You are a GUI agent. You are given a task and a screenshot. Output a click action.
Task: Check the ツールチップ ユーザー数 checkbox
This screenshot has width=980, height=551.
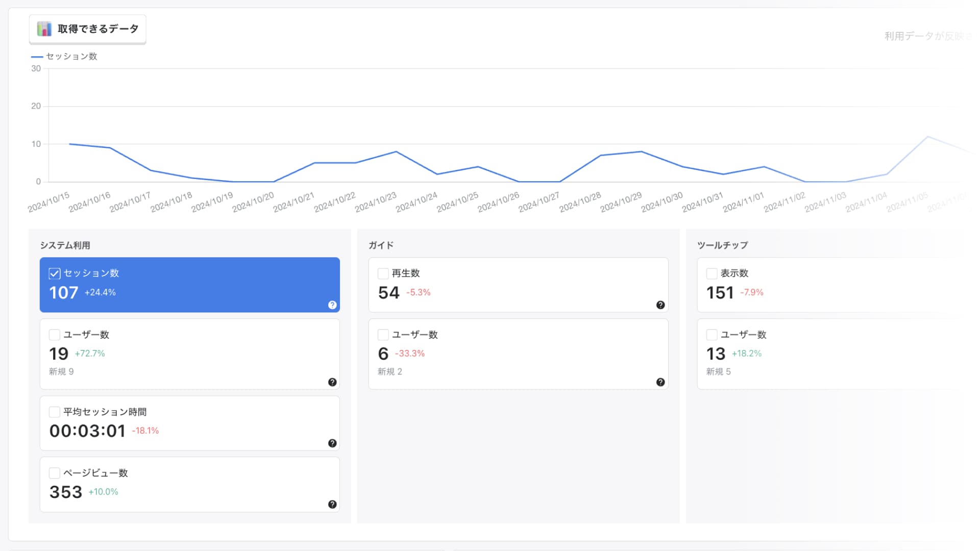click(712, 335)
